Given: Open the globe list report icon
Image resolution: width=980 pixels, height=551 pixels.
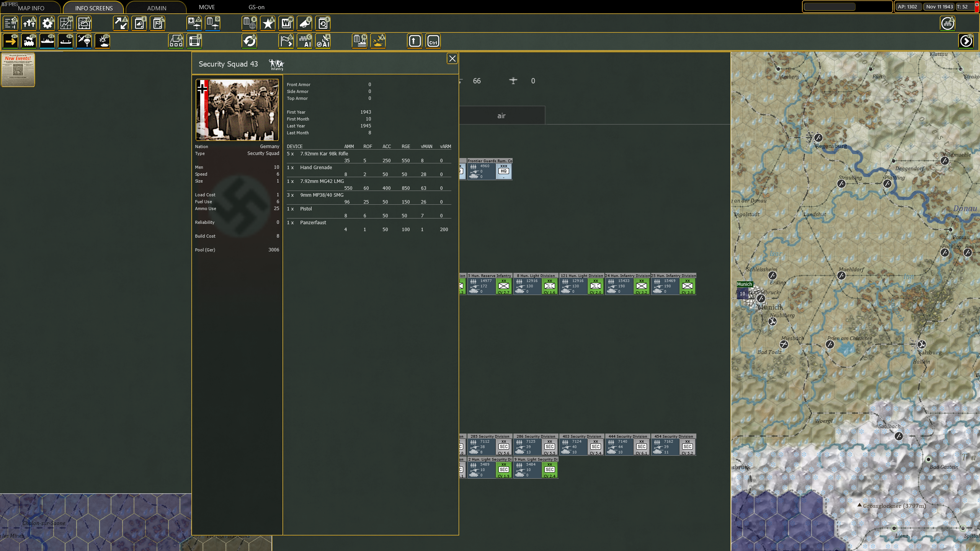Looking at the screenshot, I should (250, 23).
